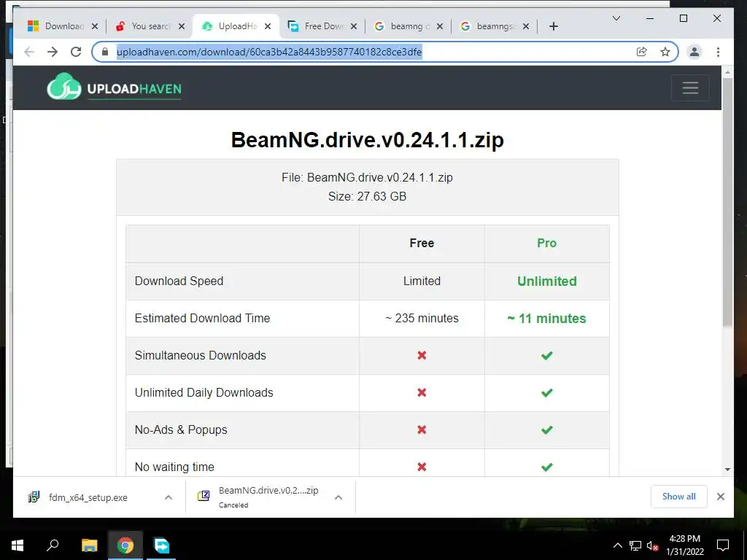Go back to previous page
747x560 pixels.
[x=29, y=52]
